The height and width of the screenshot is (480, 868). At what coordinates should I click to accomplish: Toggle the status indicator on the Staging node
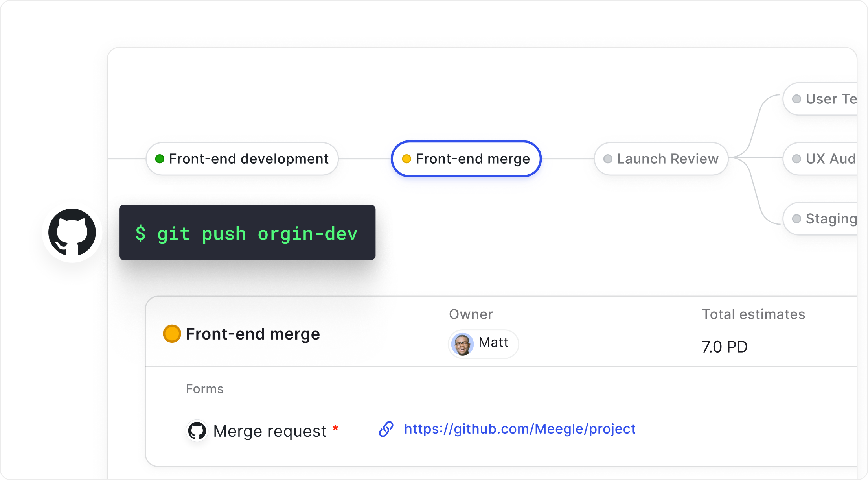pos(796,218)
